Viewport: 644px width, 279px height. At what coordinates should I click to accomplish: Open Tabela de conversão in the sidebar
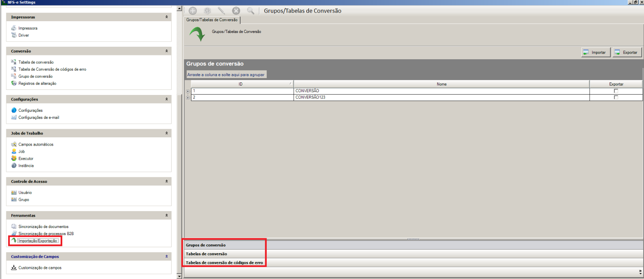[36, 62]
